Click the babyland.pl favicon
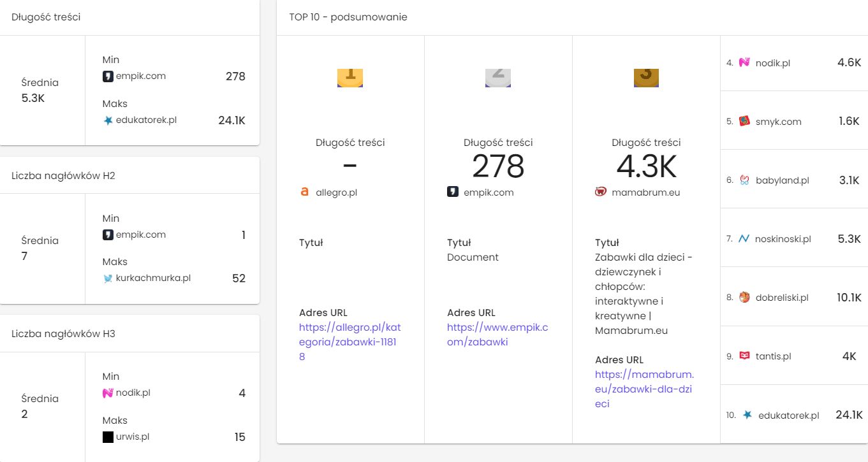Image resolution: width=868 pixels, height=462 pixels. (x=744, y=180)
